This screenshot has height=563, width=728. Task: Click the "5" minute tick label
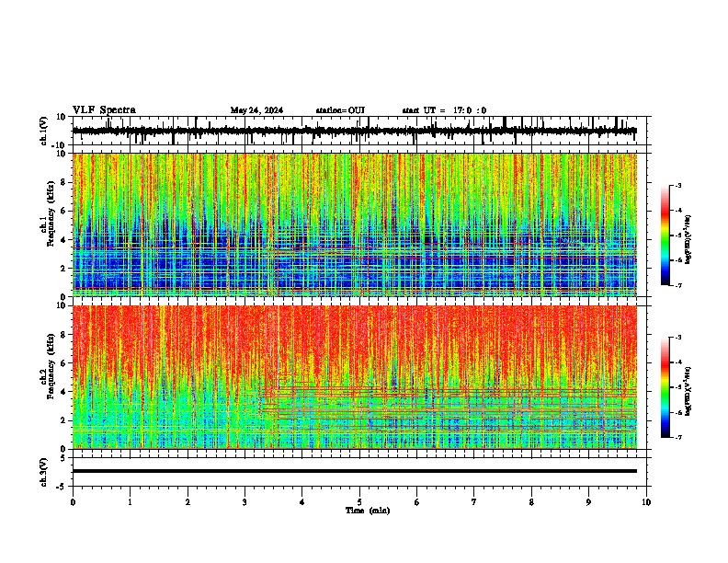359,502
